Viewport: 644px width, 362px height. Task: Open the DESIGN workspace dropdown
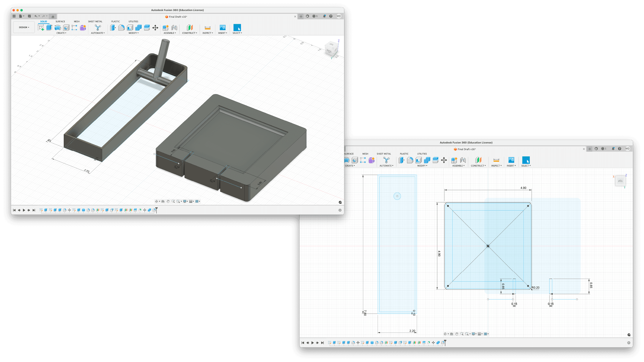pyautogui.click(x=24, y=27)
